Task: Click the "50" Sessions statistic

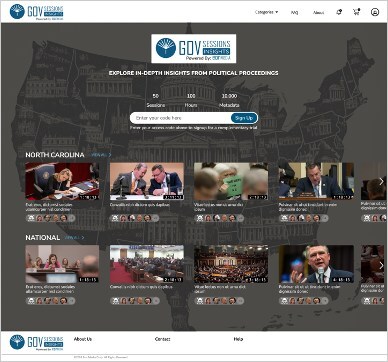Action: 156,96
